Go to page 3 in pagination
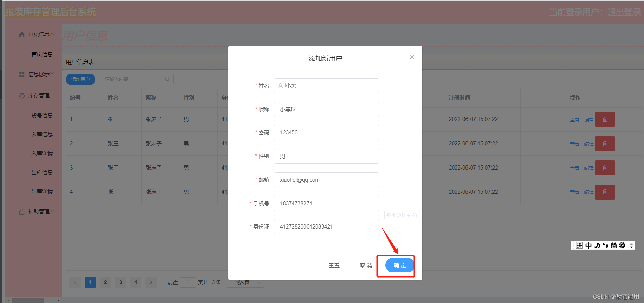644x303 pixels. click(x=121, y=282)
